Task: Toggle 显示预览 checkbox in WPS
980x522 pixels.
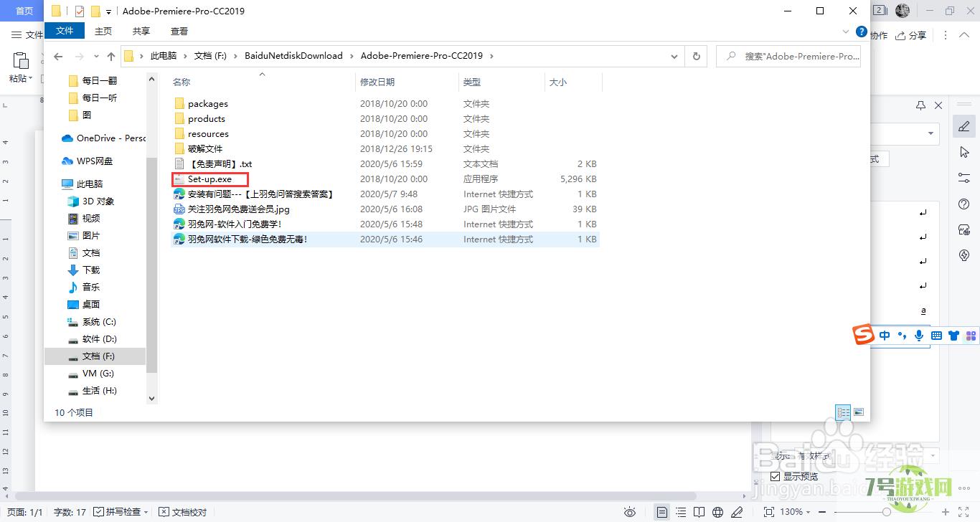Action: tap(776, 477)
